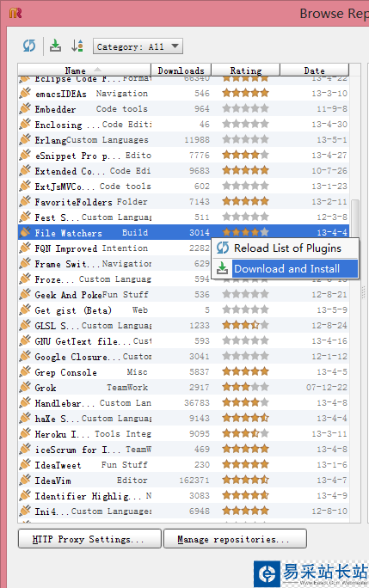Click plug icon of File Watchers row
The height and width of the screenshot is (588, 369).
click(25, 232)
